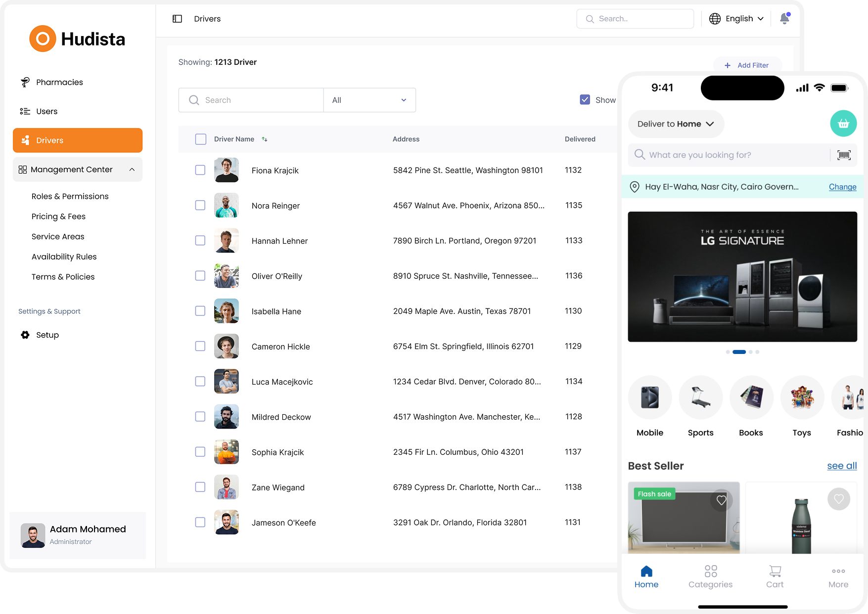868x614 pixels.
Task: Open the shopping basket icon
Action: click(843, 124)
